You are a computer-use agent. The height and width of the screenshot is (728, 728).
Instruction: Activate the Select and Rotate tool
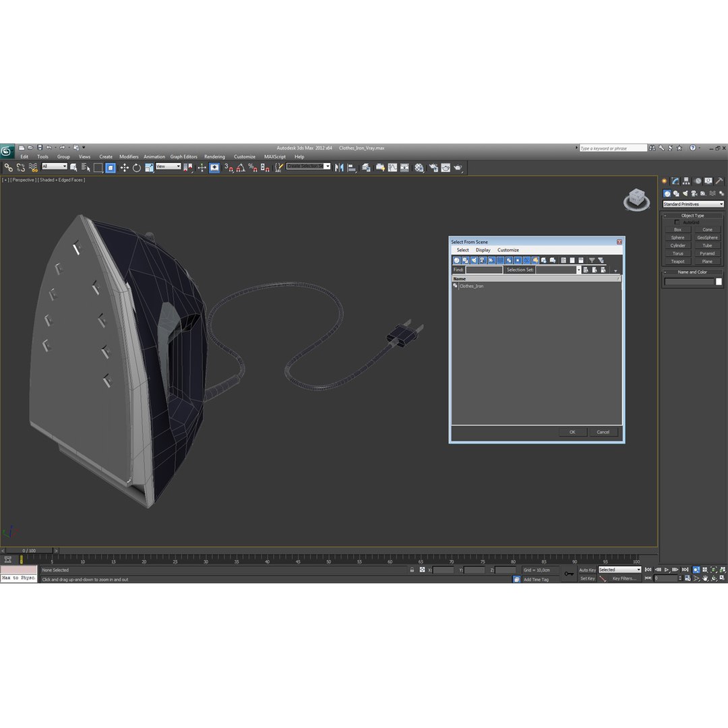click(x=136, y=168)
